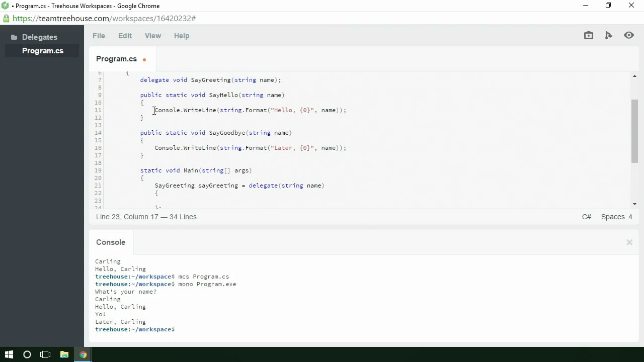Click the "mono Program.exe" console command
The width and height of the screenshot is (644, 362).
(207, 284)
